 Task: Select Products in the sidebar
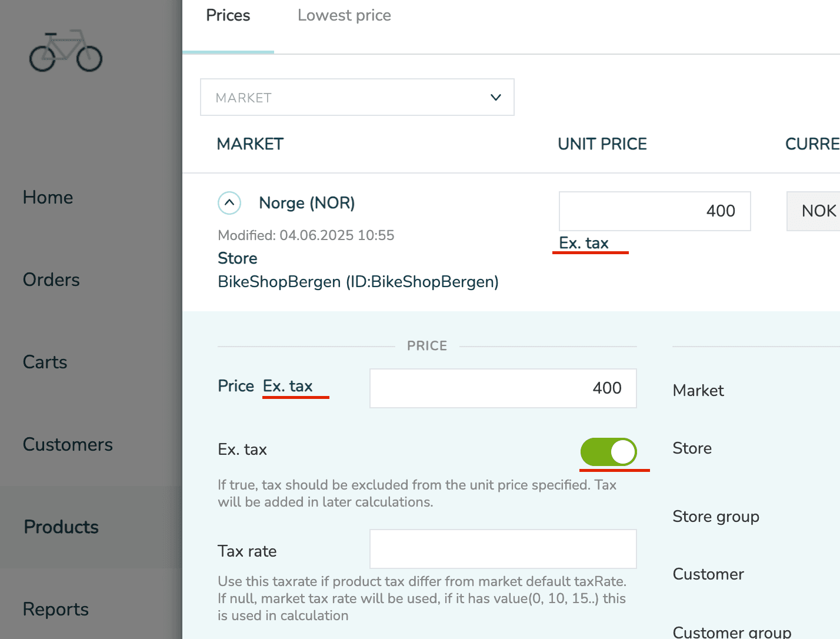point(61,527)
